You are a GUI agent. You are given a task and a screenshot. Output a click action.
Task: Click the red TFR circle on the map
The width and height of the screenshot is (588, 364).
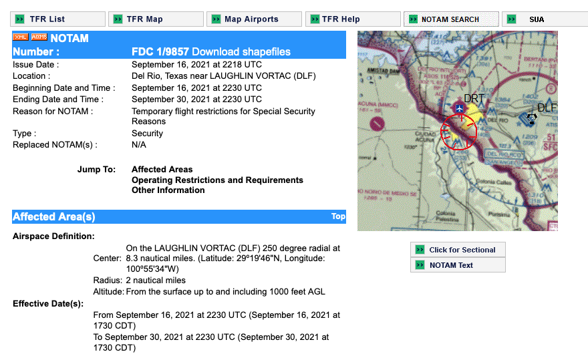click(x=459, y=131)
